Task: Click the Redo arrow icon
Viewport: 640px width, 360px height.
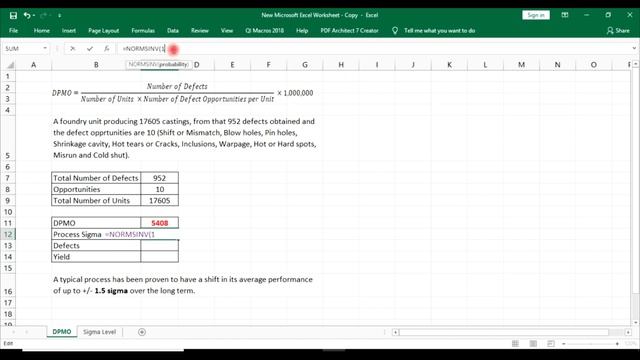Action: click(x=44, y=16)
